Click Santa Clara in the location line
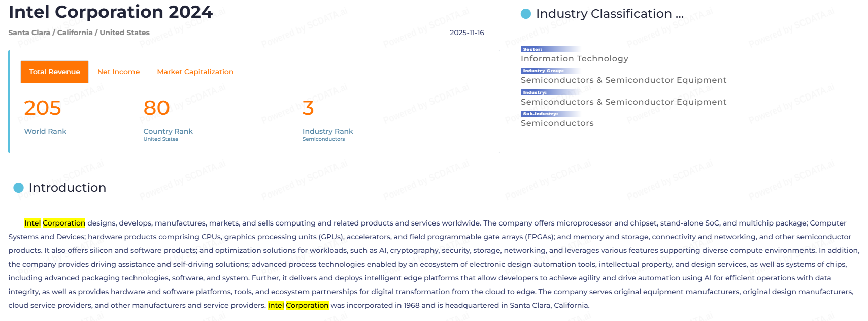Image resolution: width=868 pixels, height=321 pixels. [x=29, y=33]
